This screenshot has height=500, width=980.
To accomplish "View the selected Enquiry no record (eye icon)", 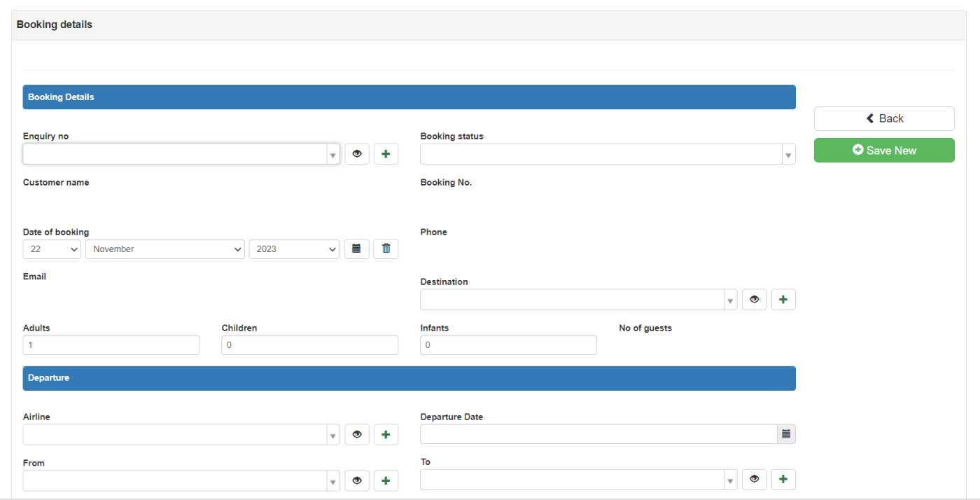I will pos(357,154).
